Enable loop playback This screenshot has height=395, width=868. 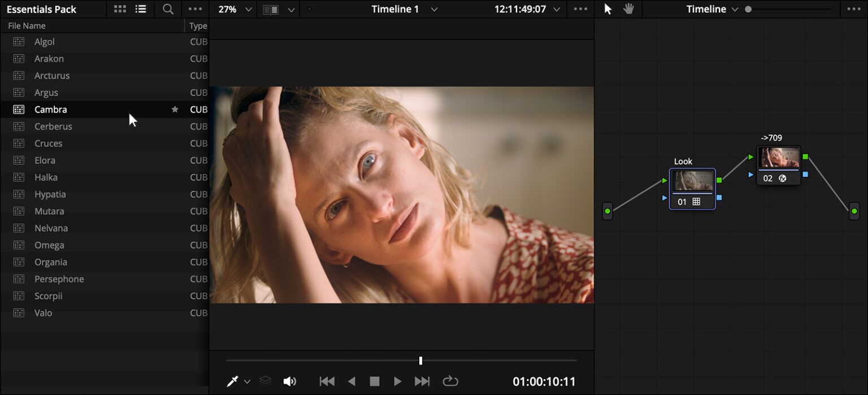[450, 381]
